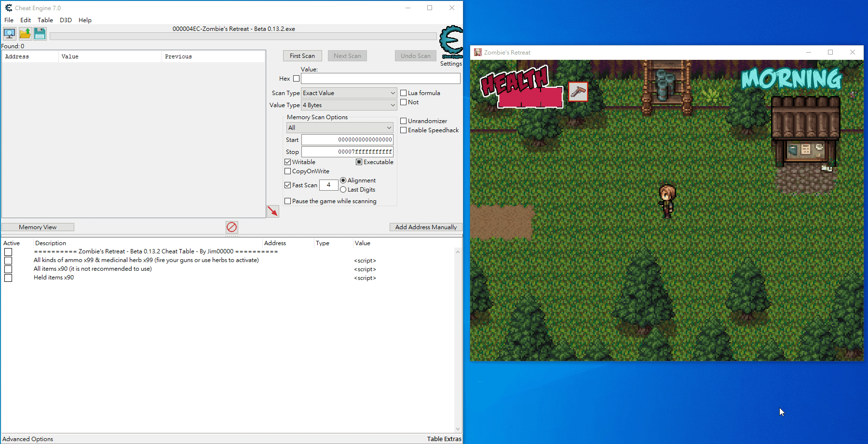Tick the cheat table header row checkbox

8,252
